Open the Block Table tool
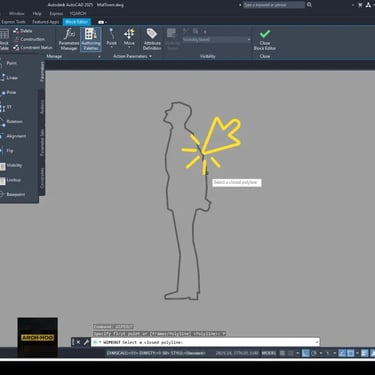The image size is (375, 375). tap(4, 39)
